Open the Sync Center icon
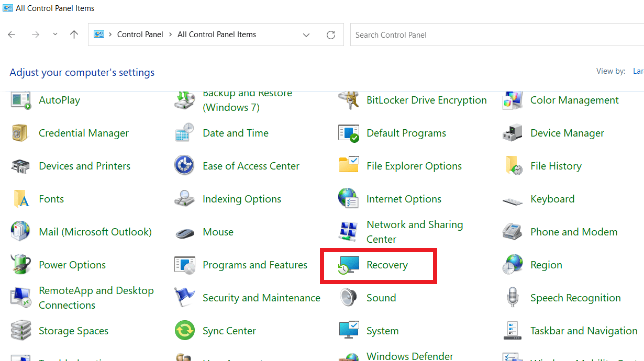The image size is (644, 361). point(184,331)
